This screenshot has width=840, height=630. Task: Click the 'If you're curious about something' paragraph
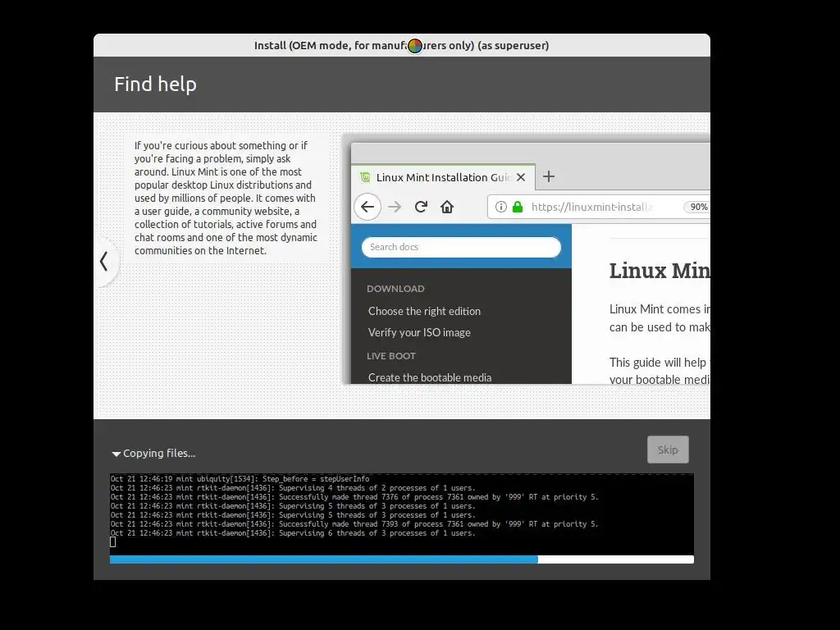pyautogui.click(x=226, y=198)
